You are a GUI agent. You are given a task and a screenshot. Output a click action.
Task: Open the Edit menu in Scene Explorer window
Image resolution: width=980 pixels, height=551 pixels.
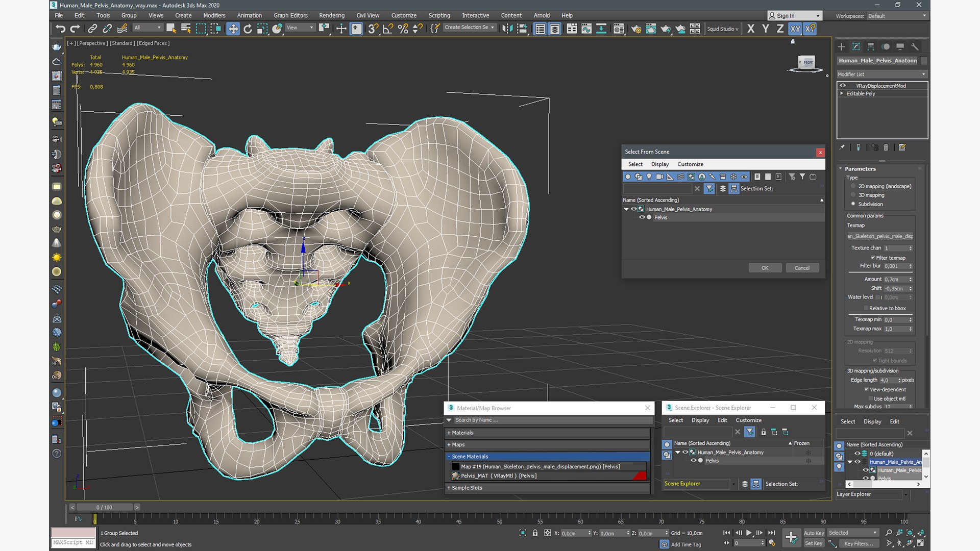[722, 420]
